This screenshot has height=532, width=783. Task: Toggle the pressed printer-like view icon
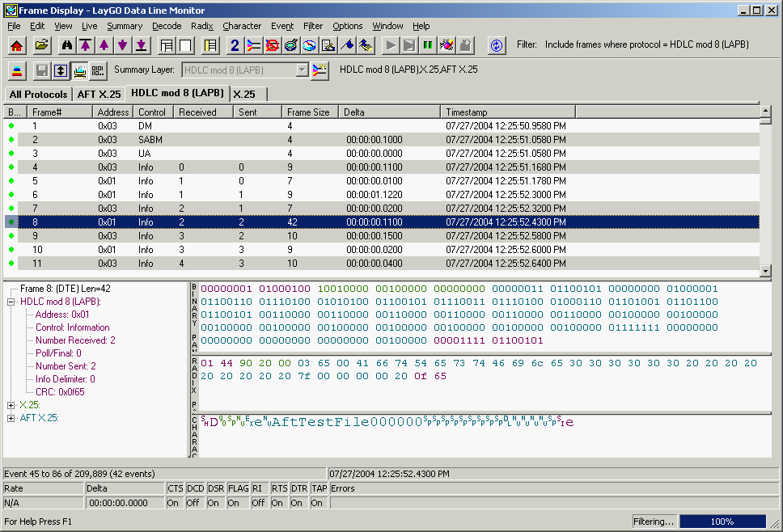(79, 71)
